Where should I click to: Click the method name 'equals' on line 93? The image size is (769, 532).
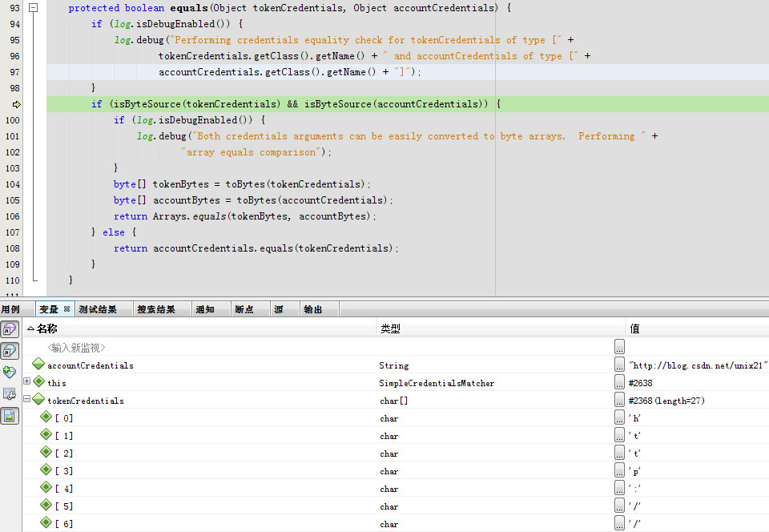click(189, 8)
